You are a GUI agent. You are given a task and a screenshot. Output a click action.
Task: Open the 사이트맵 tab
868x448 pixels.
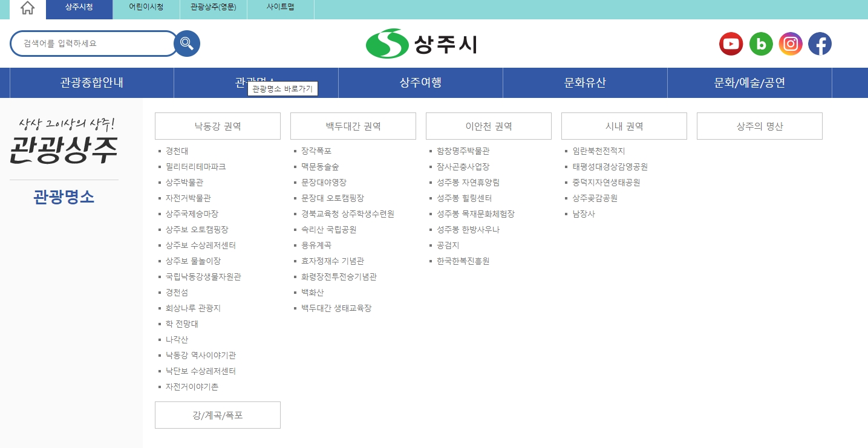281,9
